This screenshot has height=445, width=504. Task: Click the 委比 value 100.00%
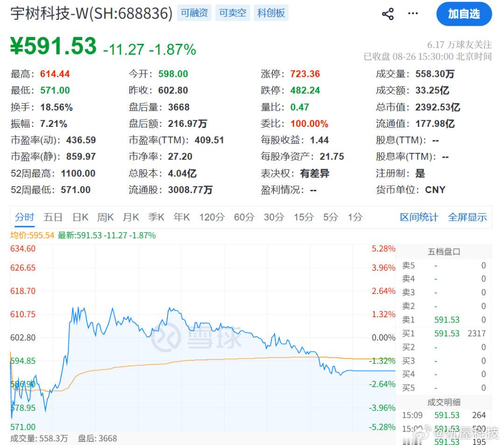tap(309, 124)
